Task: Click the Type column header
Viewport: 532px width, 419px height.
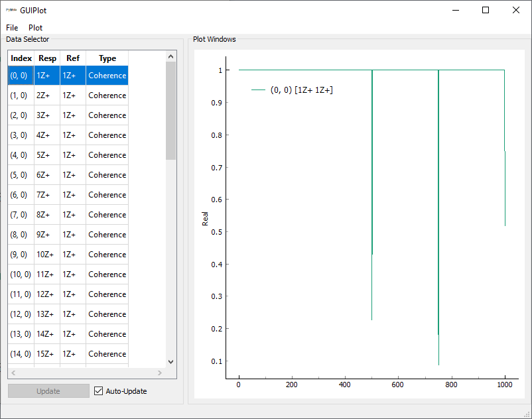Action: (107, 58)
